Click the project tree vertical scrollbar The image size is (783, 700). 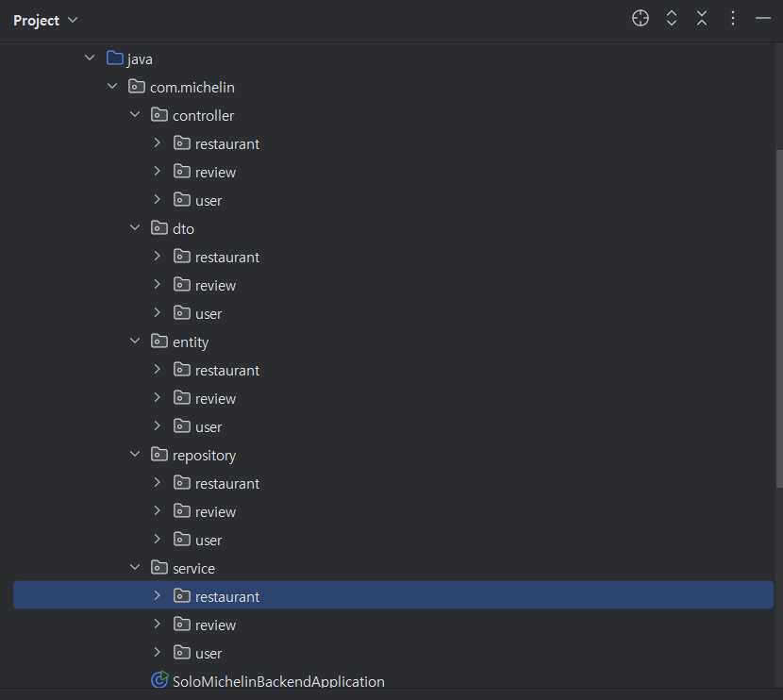coord(779,319)
